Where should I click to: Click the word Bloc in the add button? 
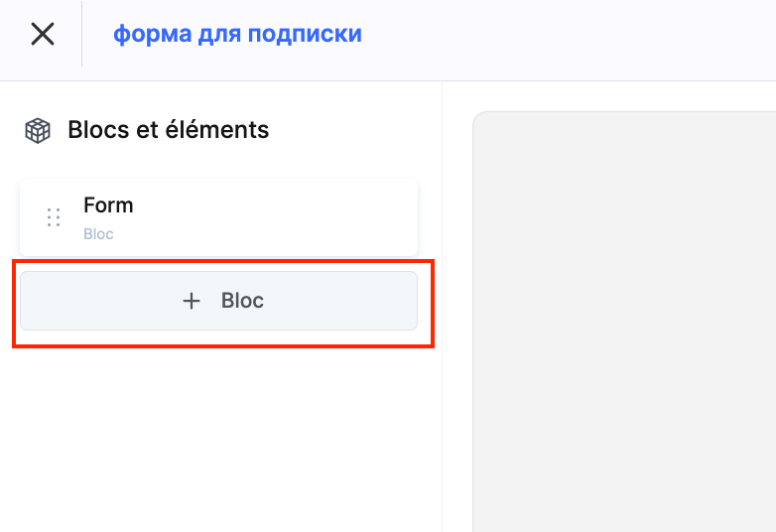[242, 301]
